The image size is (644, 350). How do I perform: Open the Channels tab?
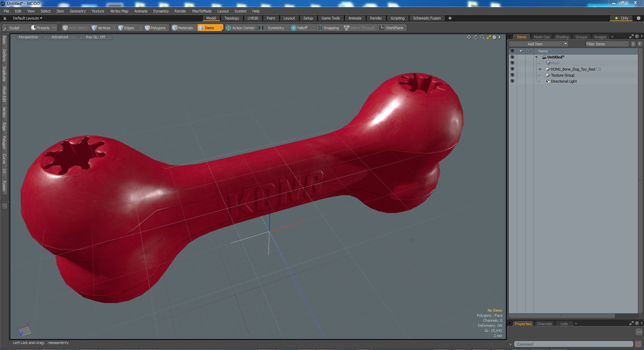pos(544,324)
